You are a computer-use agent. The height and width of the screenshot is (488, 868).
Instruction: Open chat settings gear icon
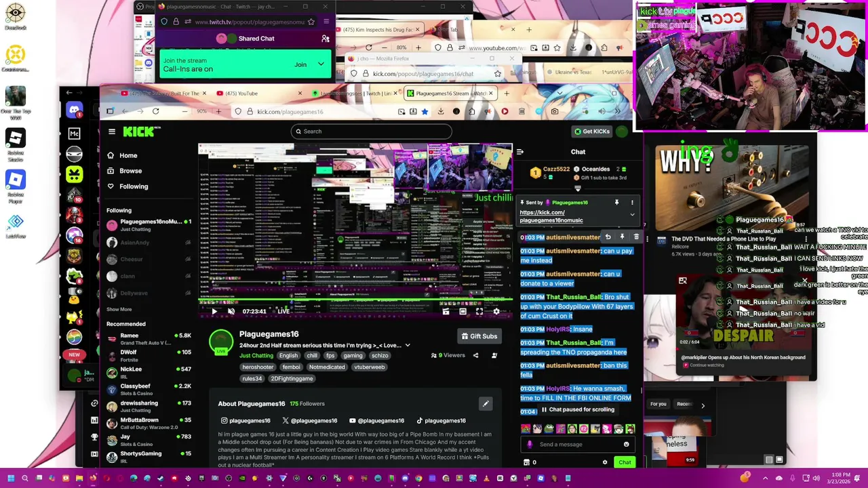(605, 462)
